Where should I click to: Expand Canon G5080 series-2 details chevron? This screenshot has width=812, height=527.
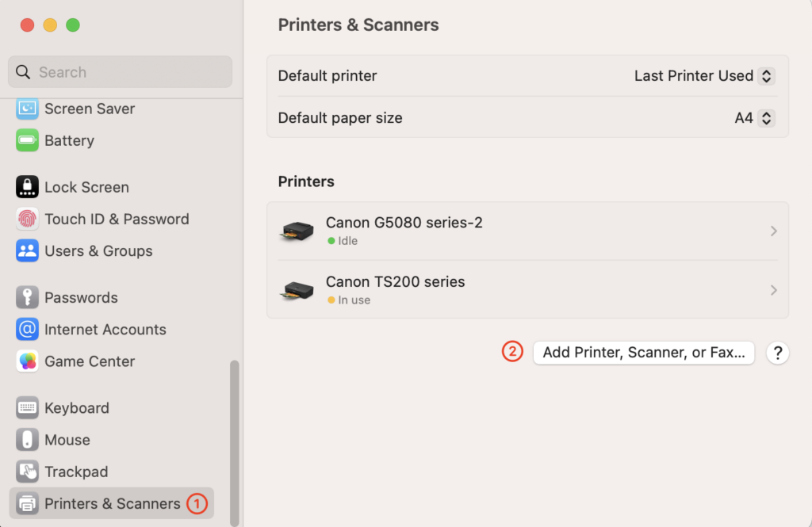[x=773, y=231]
